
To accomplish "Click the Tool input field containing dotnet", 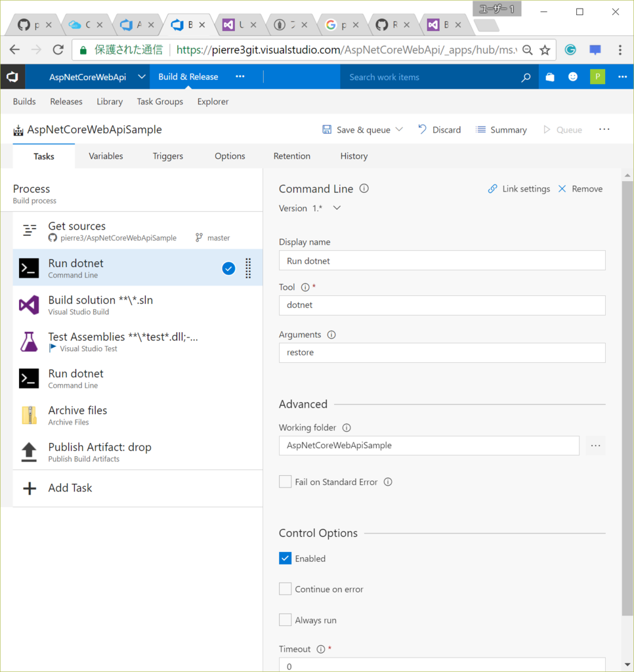I will click(442, 305).
